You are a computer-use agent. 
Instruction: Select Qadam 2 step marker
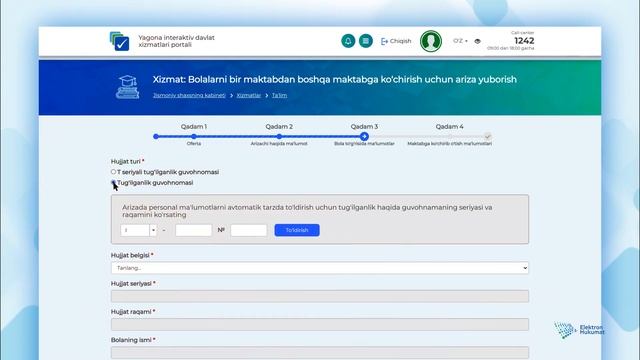coord(279,136)
